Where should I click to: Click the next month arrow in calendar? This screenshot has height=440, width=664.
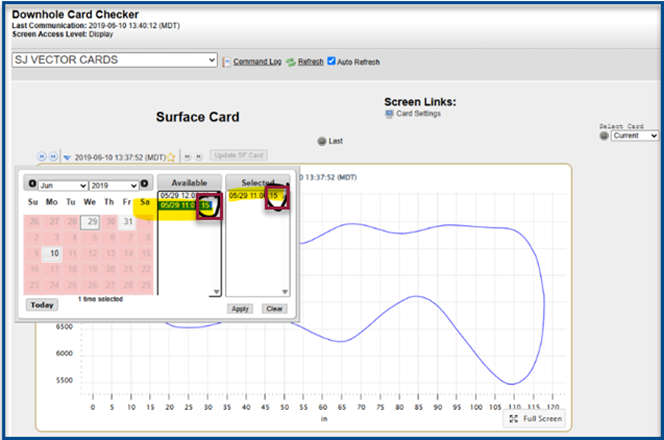click(145, 184)
